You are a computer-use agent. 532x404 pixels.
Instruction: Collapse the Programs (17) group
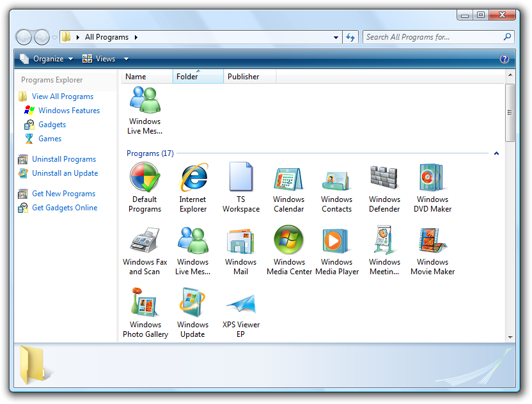(x=496, y=153)
